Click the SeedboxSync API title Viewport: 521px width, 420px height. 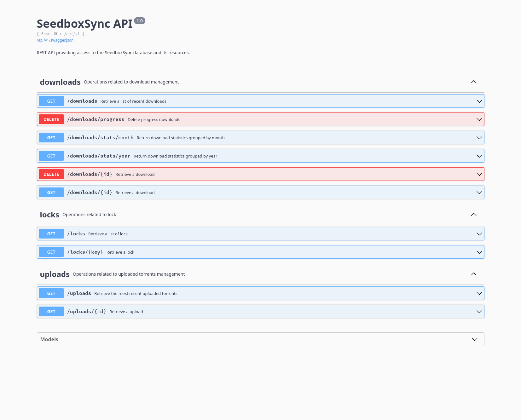click(85, 24)
